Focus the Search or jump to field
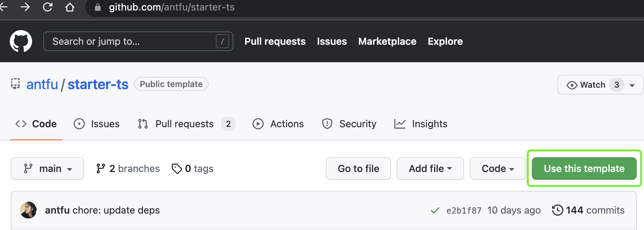This screenshot has width=644, height=230. click(133, 41)
